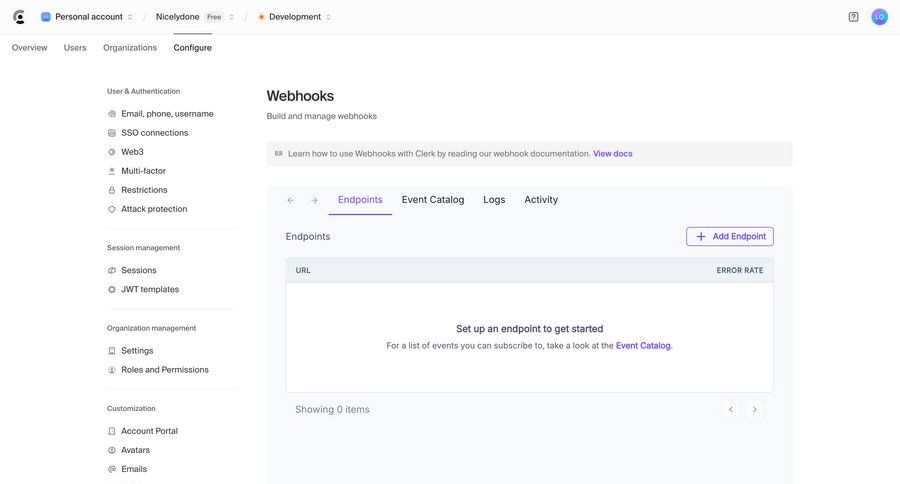Click the Free plan badge
This screenshot has width=900, height=484.
[x=214, y=17]
